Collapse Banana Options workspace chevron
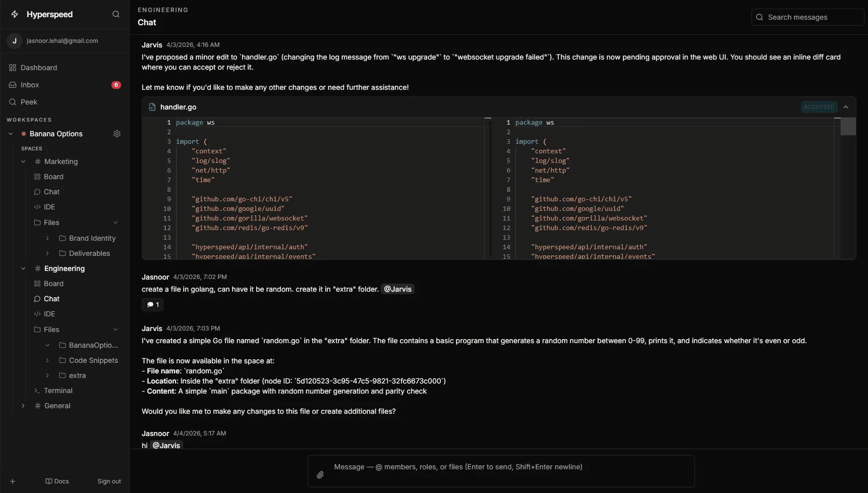The height and width of the screenshot is (493, 868). point(11,134)
